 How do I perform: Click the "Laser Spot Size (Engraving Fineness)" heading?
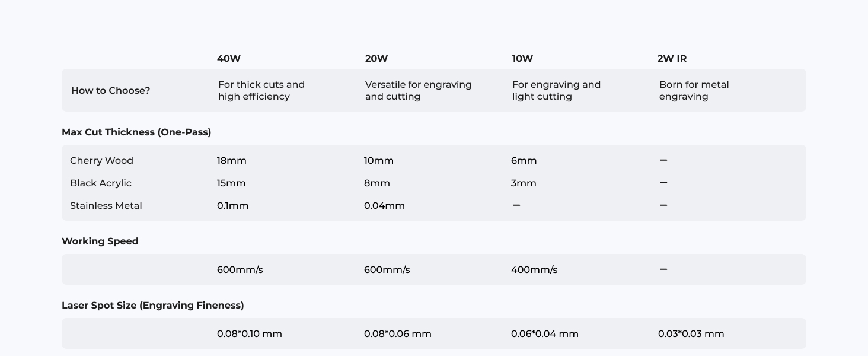153,306
